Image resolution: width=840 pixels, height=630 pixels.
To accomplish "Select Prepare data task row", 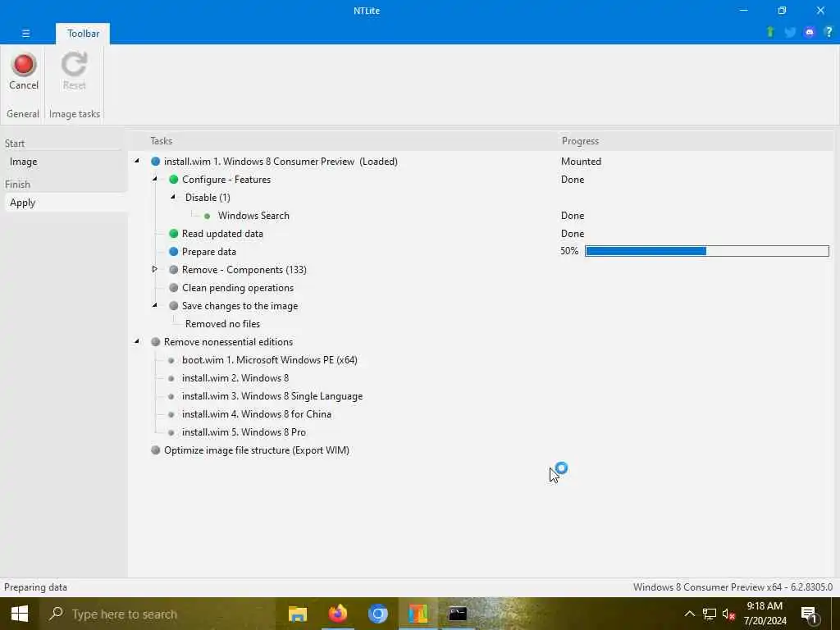I will pos(209,251).
